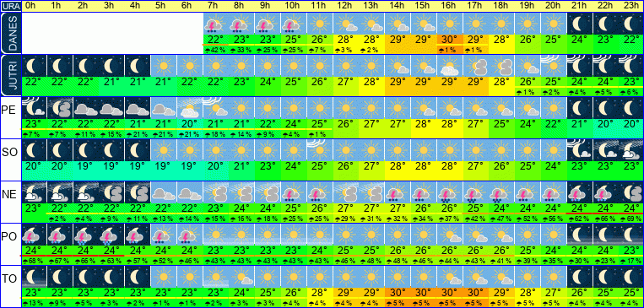Select the DANES 11h sun icon
644x308 pixels.
pyautogui.click(x=320, y=23)
